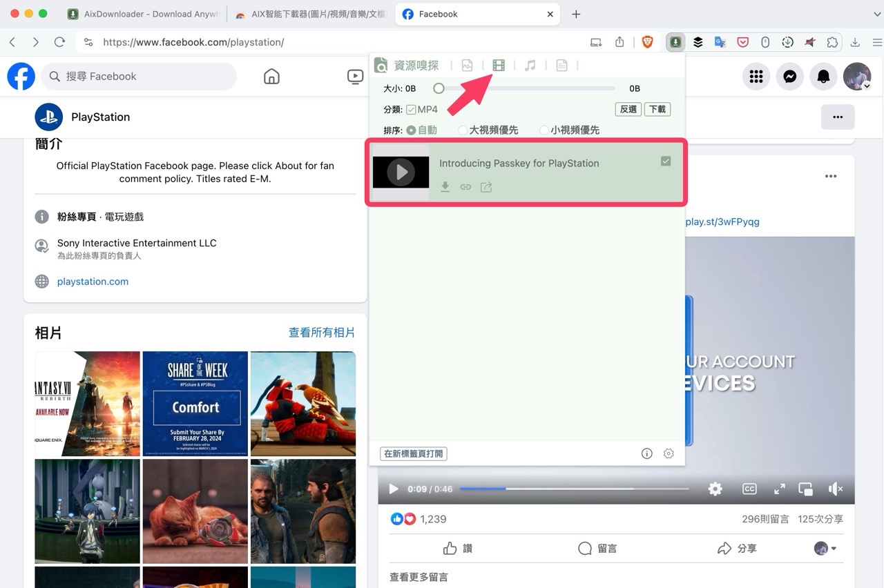Open the sleeping orange cat photo
Screen dimensions: 884x588
coord(195,511)
